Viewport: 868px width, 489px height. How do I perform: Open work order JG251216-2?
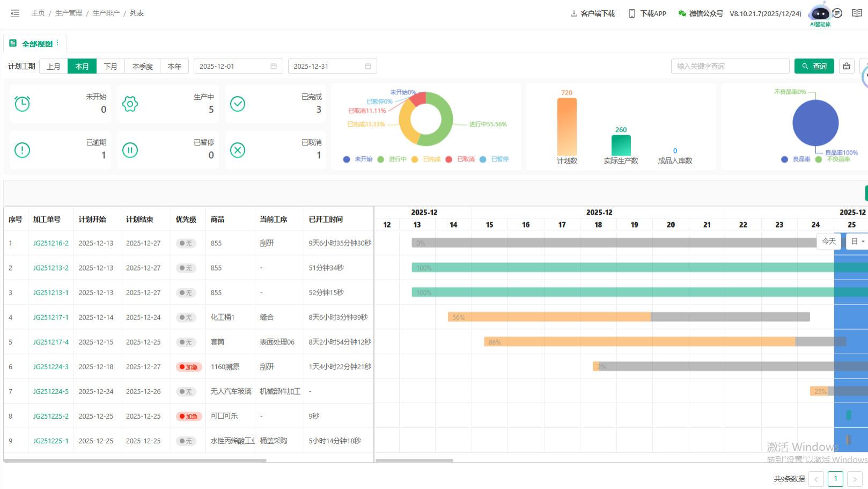point(51,243)
